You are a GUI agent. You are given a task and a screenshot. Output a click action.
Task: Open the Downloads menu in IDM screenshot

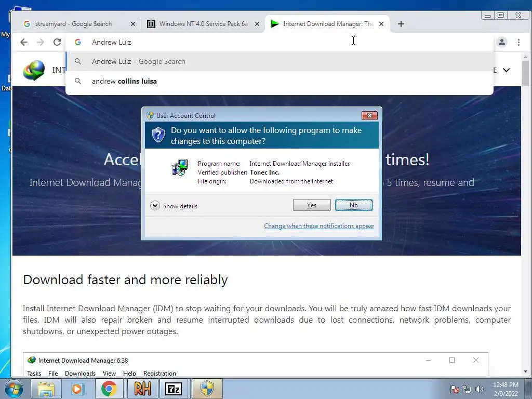80,373
